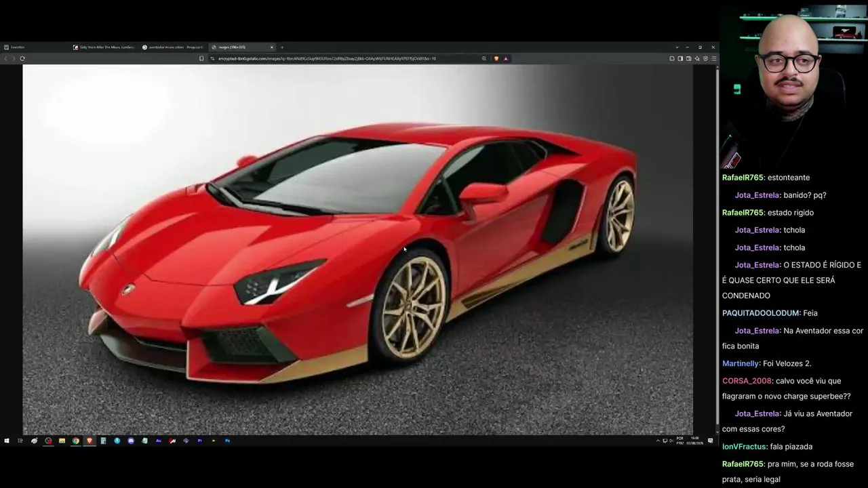Open the Brave VPN shield icon
868x488 pixels.
[x=705, y=58]
